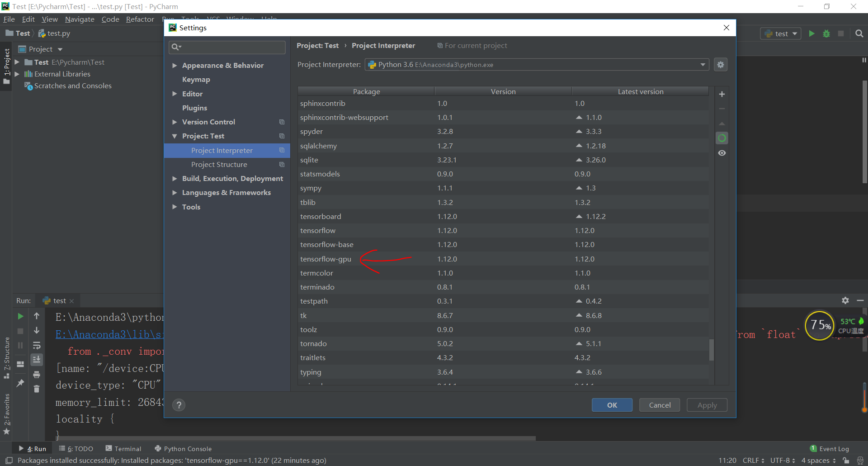Click Rerun test green arrow in Run panel
This screenshot has height=466, width=868.
[20, 316]
